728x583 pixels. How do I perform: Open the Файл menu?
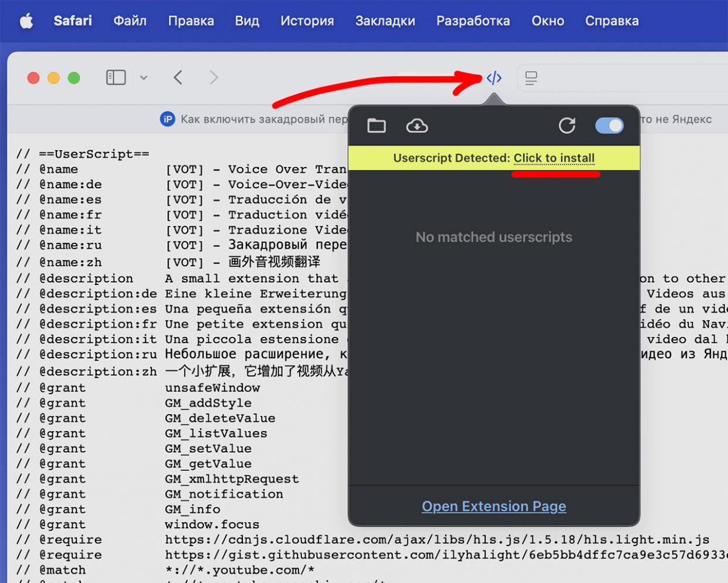pos(130,21)
